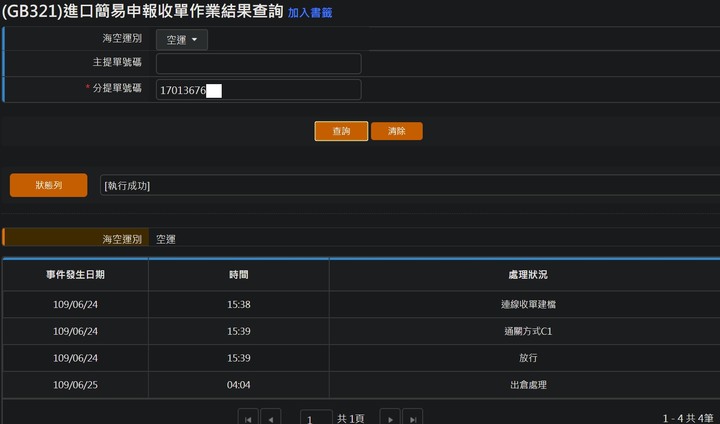This screenshot has height=424, width=720.
Task: Click the 109/06/25 date cell
Action: point(75,385)
